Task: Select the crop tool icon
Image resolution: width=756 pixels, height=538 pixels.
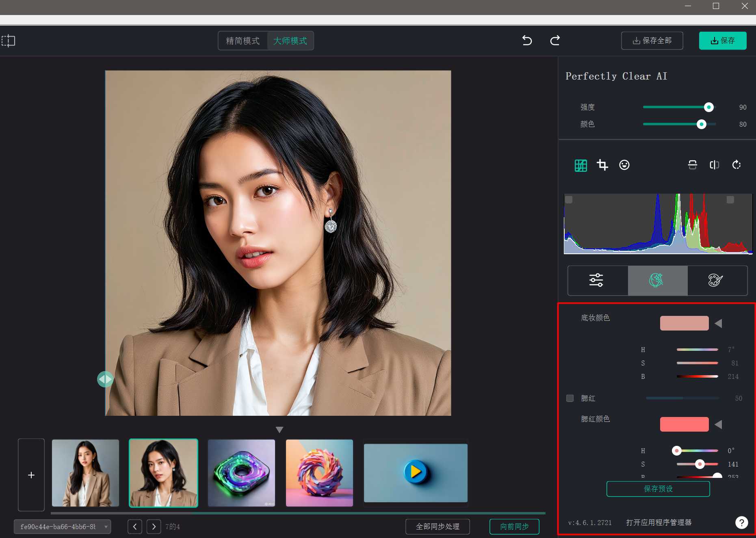Action: [602, 165]
